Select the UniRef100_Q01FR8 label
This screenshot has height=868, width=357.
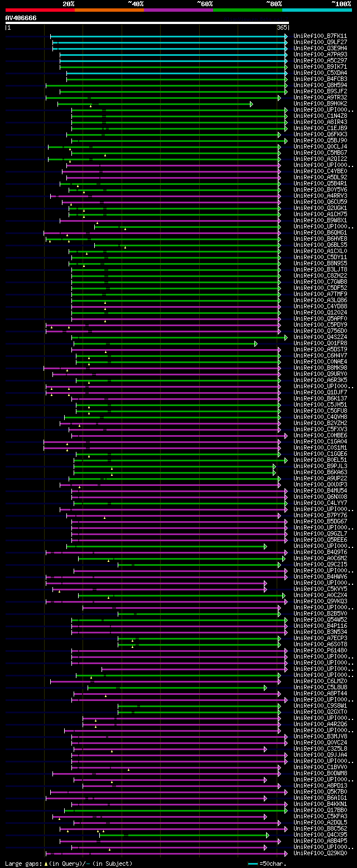pyautogui.click(x=320, y=343)
